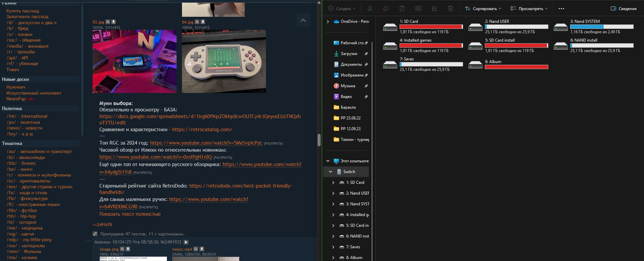Click the image.png file name link
The width and height of the screenshot is (644, 261).
click(x=109, y=249)
